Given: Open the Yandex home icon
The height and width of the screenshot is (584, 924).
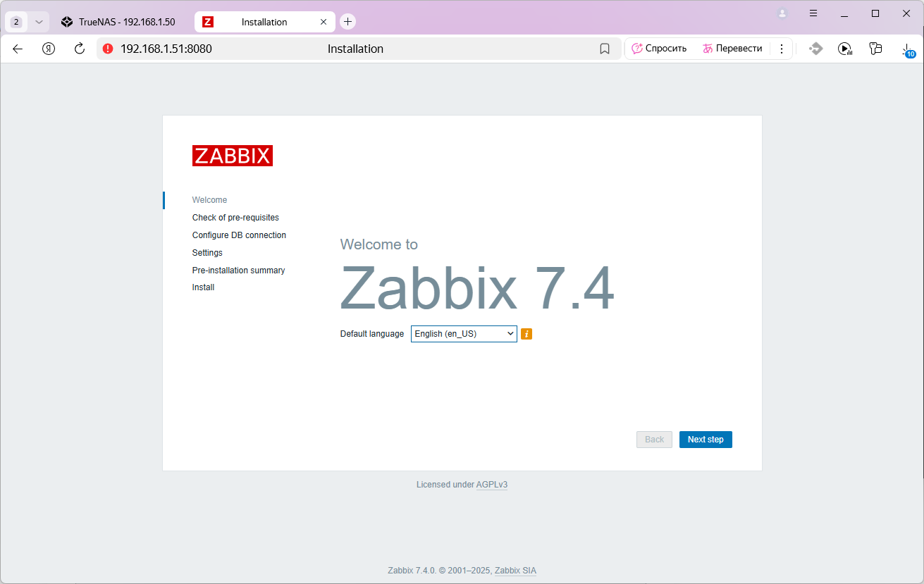Looking at the screenshot, I should tap(49, 49).
